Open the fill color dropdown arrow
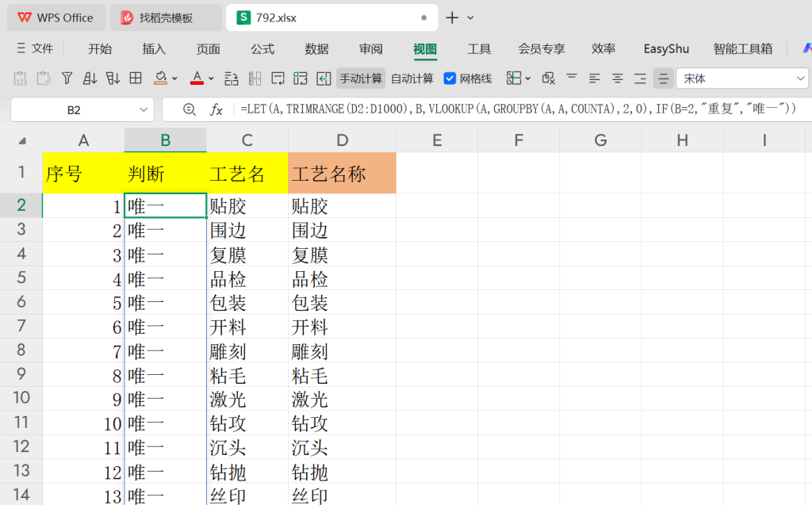This screenshot has height=505, width=812. click(x=174, y=78)
